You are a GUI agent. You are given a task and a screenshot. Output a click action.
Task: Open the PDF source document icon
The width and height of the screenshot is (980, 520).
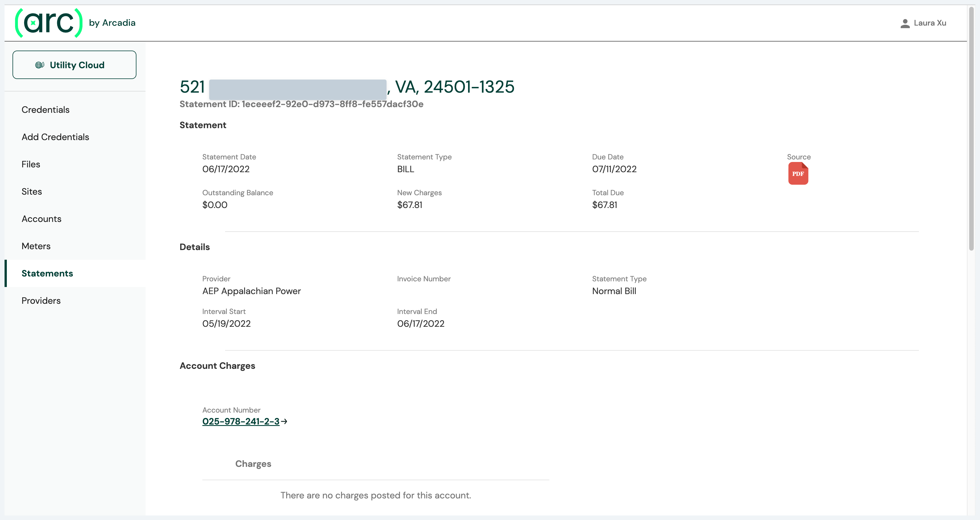point(798,173)
